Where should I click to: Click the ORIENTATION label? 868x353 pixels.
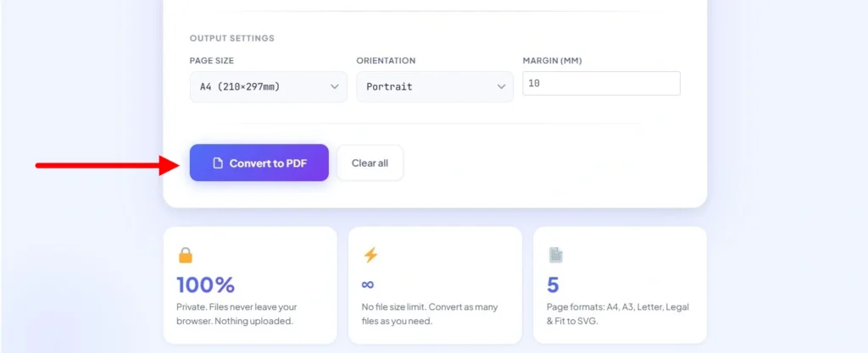386,61
